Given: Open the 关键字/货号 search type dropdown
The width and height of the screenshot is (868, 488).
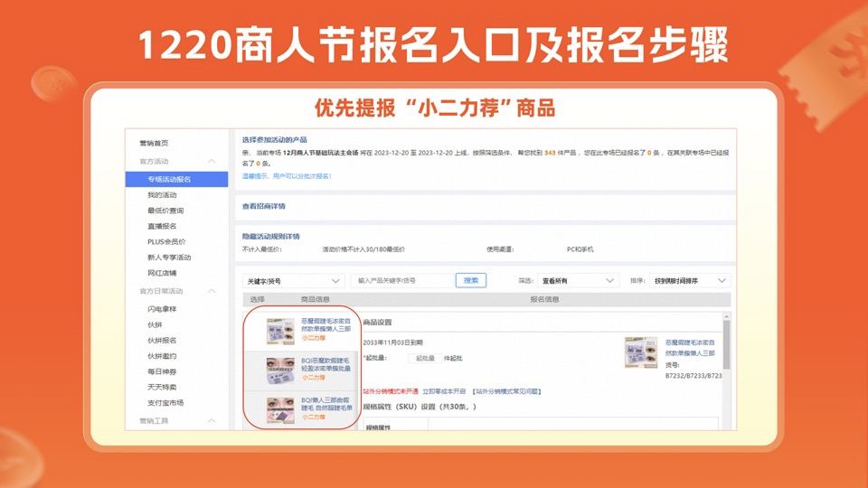Looking at the screenshot, I should click(294, 281).
